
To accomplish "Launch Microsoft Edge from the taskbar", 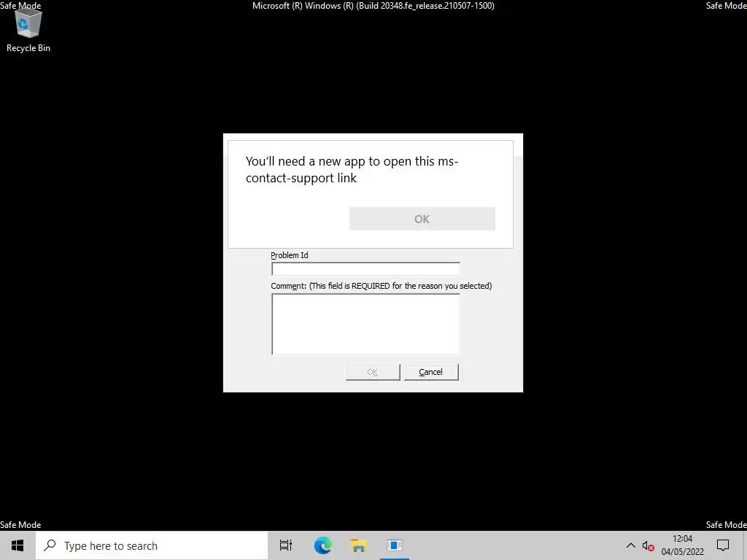I will click(x=322, y=545).
